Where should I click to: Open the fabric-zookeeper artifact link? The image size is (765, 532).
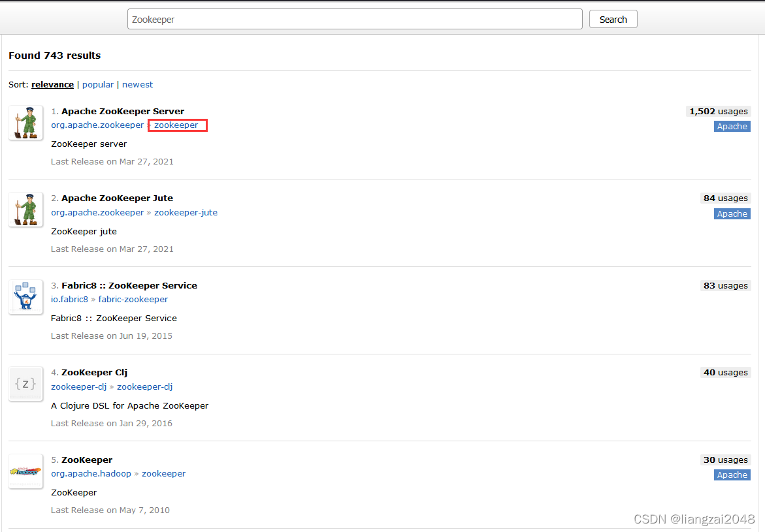pyautogui.click(x=133, y=300)
